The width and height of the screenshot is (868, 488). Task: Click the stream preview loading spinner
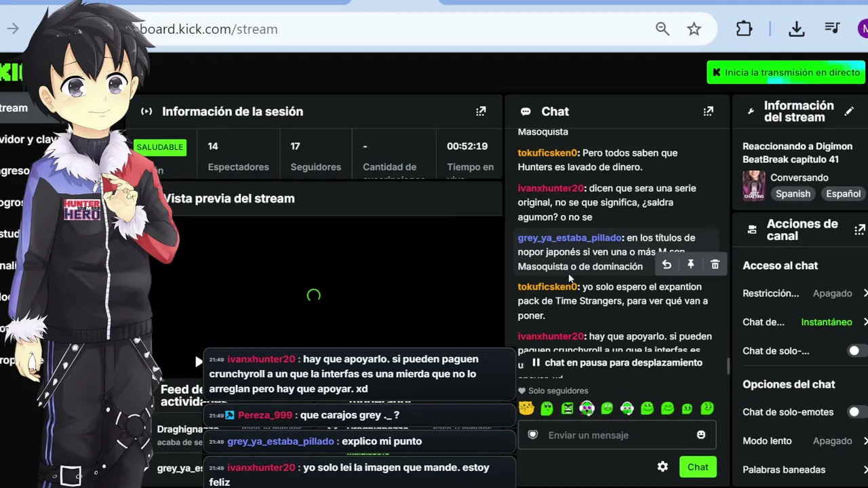pyautogui.click(x=313, y=296)
